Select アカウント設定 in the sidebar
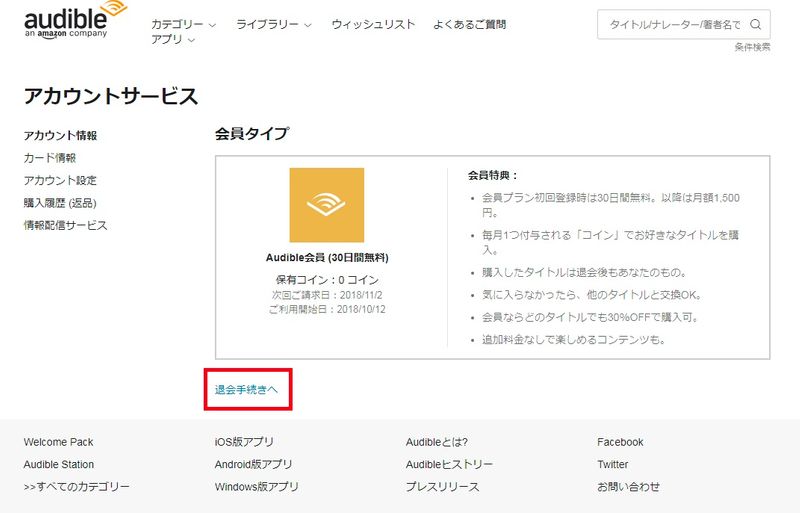 60,180
